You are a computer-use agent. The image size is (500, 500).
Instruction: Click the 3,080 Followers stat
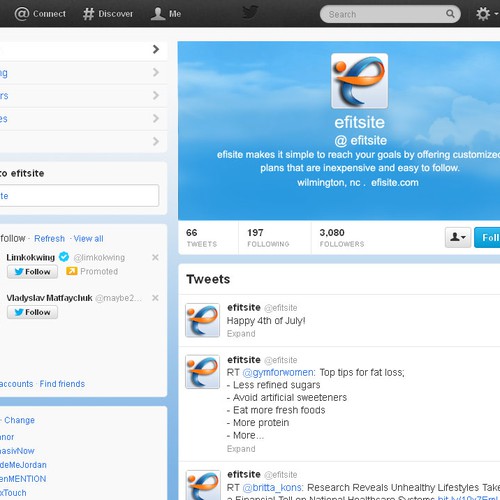pyautogui.click(x=342, y=238)
